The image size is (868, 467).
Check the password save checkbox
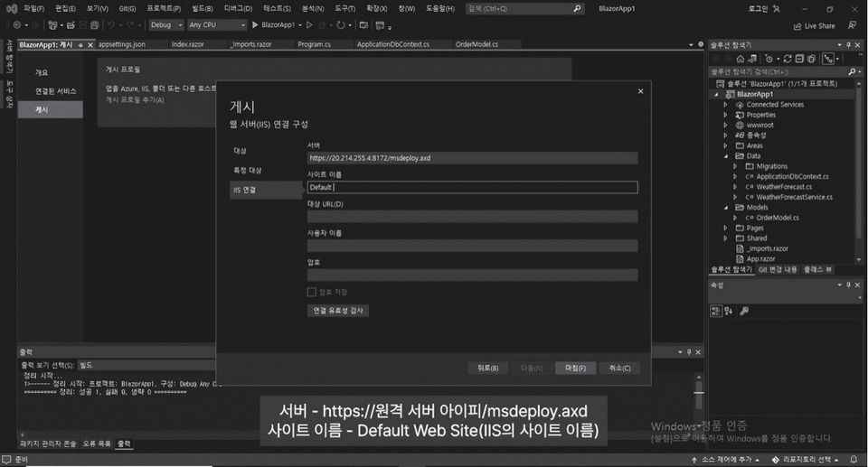click(x=312, y=292)
